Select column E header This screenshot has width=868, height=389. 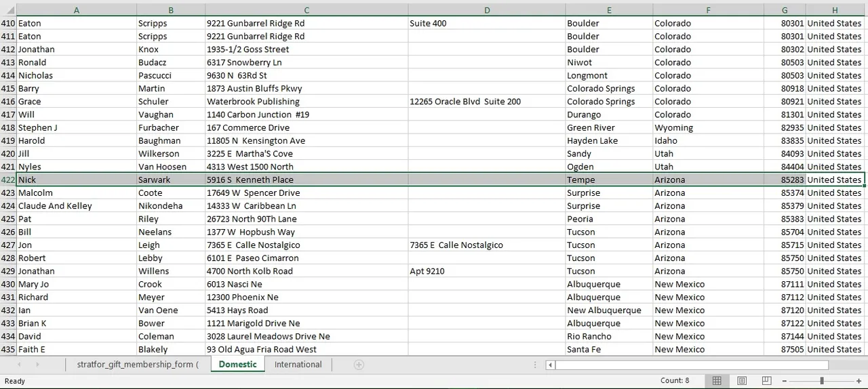(609, 10)
